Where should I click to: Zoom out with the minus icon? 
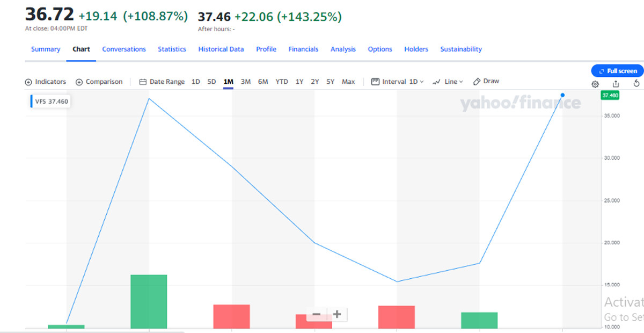tap(317, 314)
